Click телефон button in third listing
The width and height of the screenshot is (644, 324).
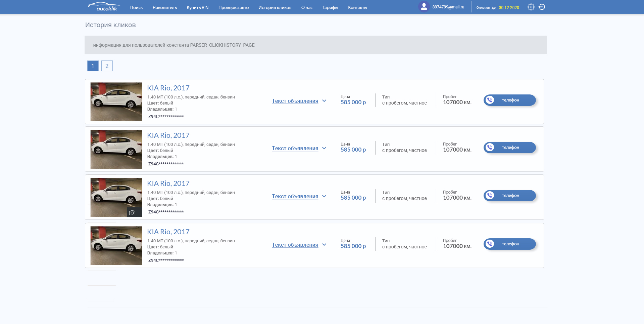tap(510, 196)
